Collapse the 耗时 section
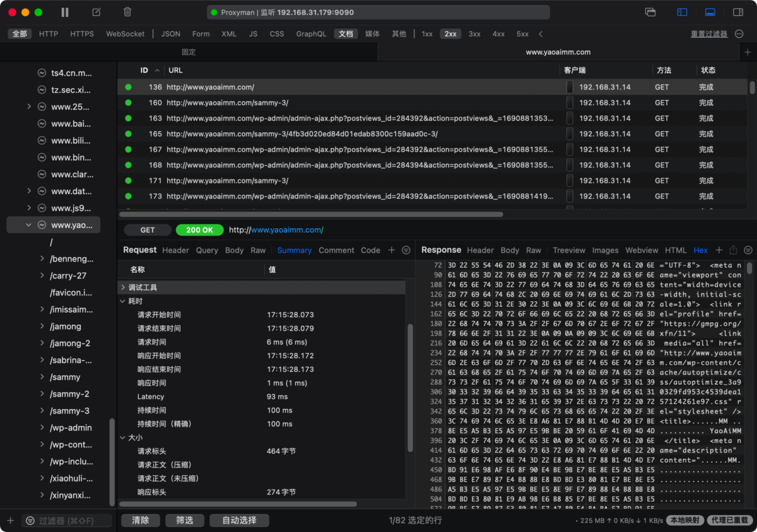This screenshot has width=757, height=532. click(x=122, y=301)
